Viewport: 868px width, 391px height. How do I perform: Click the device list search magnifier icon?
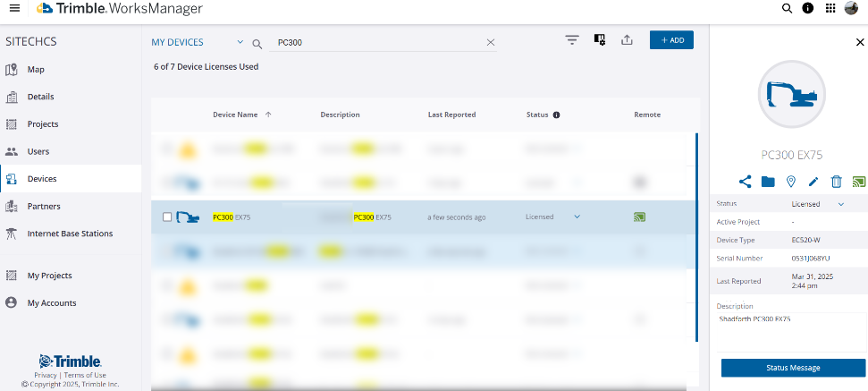coord(257,44)
